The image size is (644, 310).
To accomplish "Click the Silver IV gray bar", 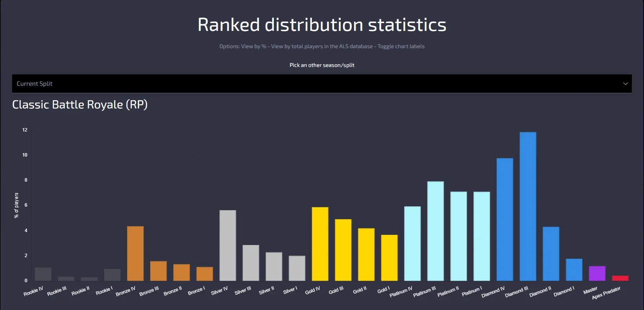I will (228, 245).
